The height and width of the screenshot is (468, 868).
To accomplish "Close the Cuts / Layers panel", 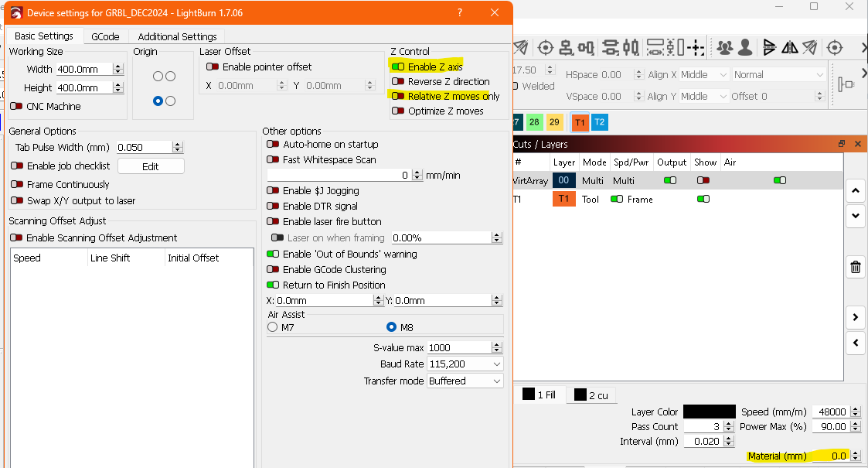I will tap(857, 144).
